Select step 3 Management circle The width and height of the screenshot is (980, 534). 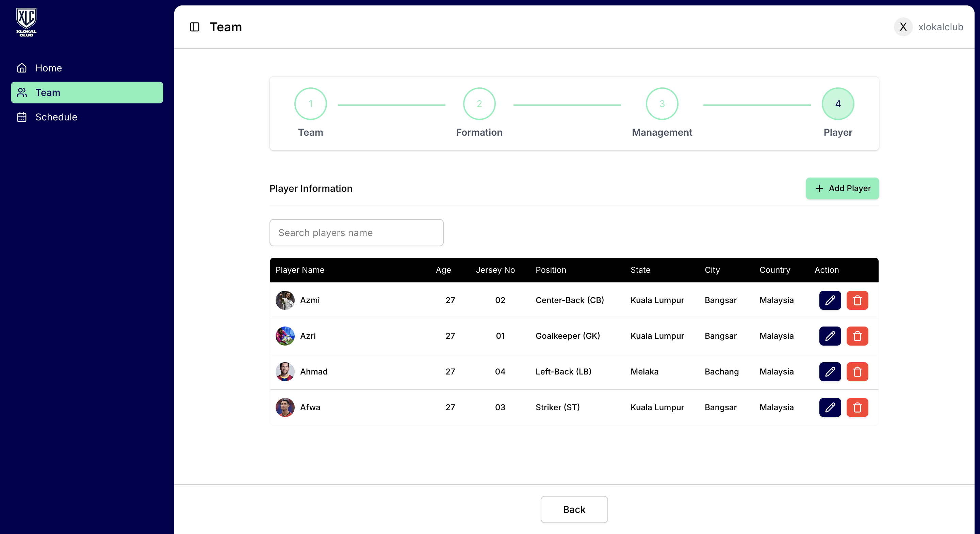[x=661, y=104]
